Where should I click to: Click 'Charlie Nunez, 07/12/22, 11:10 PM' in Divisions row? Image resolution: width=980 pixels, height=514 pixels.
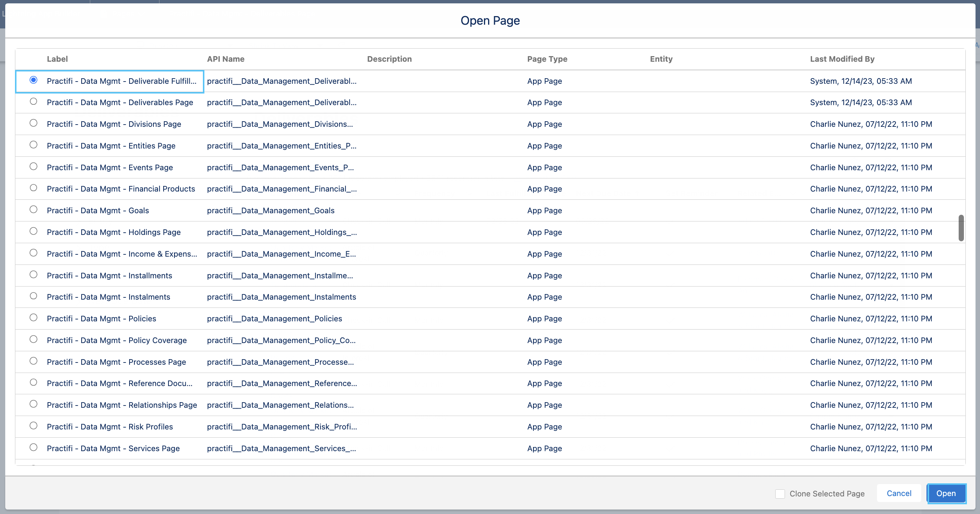[x=871, y=124]
